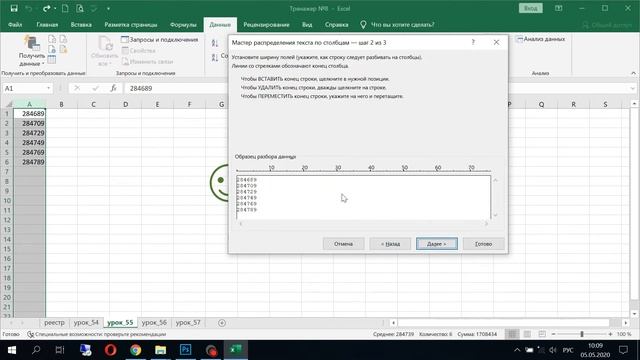Image resolution: width=640 pixels, height=360 pixels.
Task: Save the workbook from the quick access toolbar
Action: (14, 8)
